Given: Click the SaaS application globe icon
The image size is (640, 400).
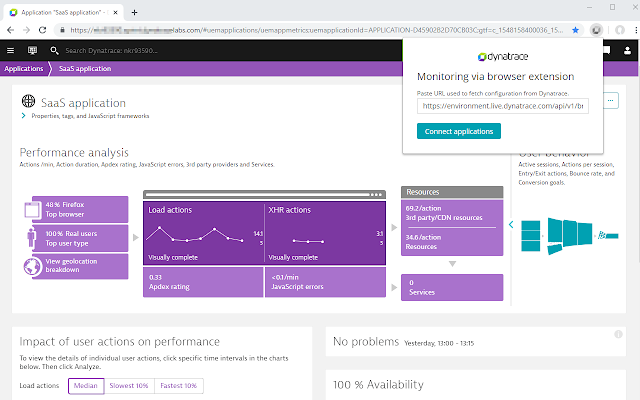Looking at the screenshot, I should click(x=29, y=101).
